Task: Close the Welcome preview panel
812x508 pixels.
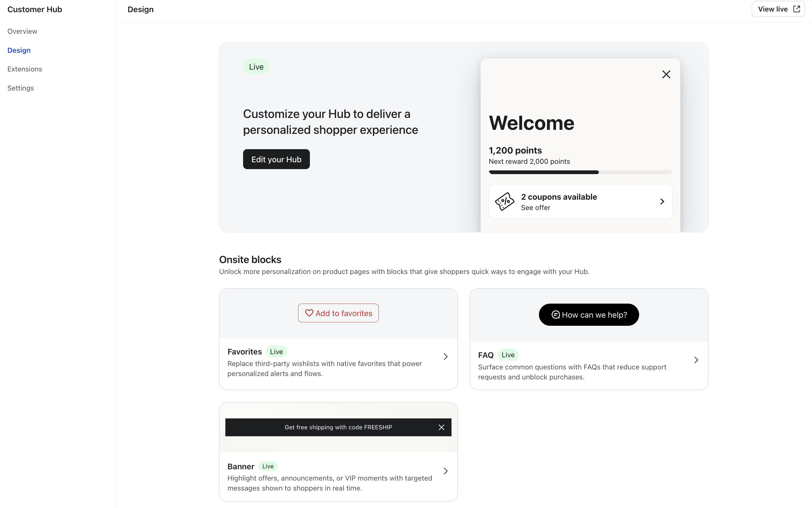Action: pyautogui.click(x=666, y=74)
